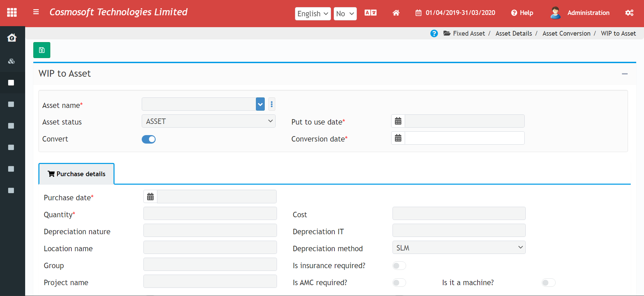Disable the Convert toggle

point(149,139)
